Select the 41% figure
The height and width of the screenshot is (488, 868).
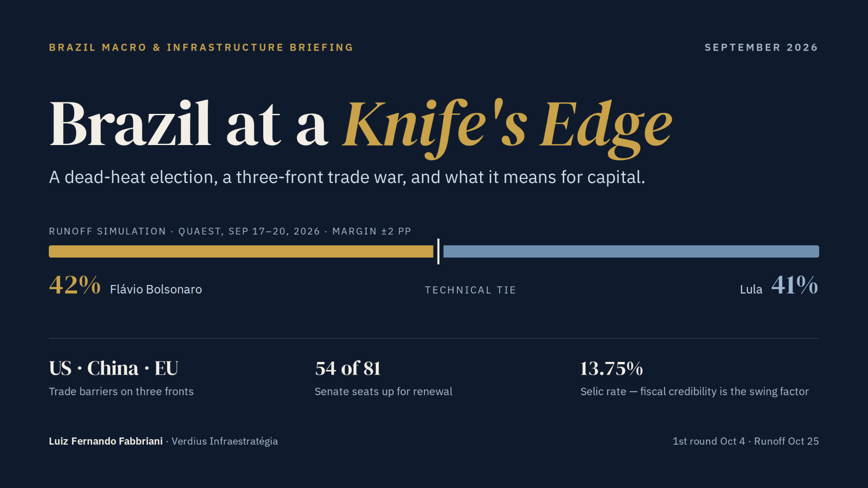tap(795, 286)
